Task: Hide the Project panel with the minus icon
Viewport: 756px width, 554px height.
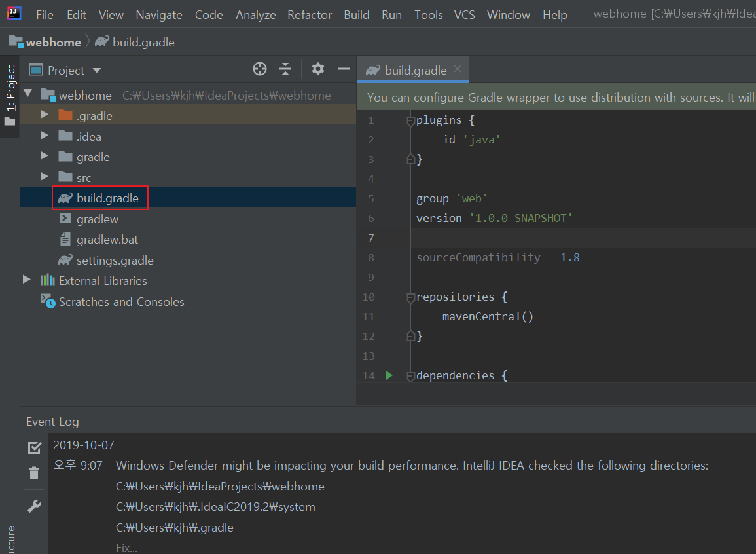Action: point(343,69)
